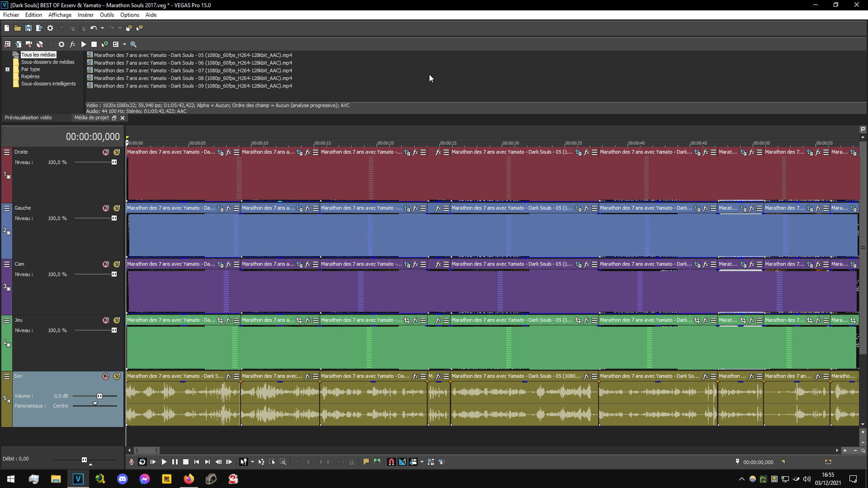Viewport: 868px width, 488px height.
Task: Toggle auto preview in Project Media
Action: tap(105, 44)
